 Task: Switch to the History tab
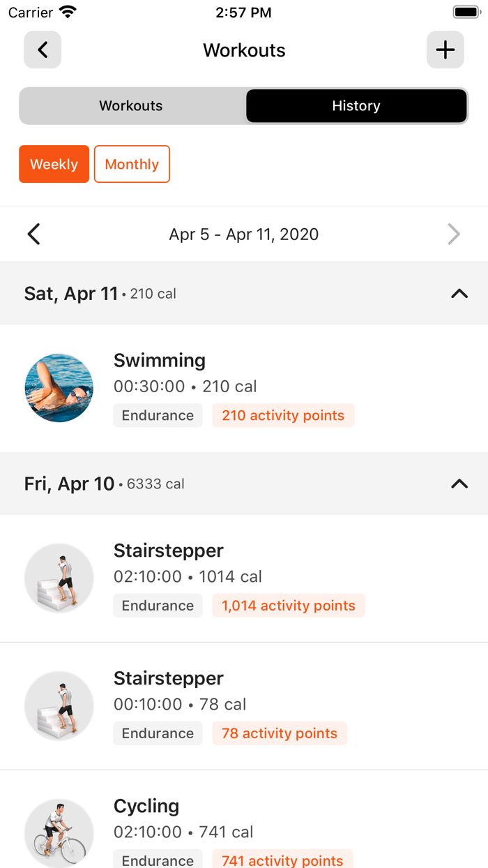pyautogui.click(x=356, y=105)
